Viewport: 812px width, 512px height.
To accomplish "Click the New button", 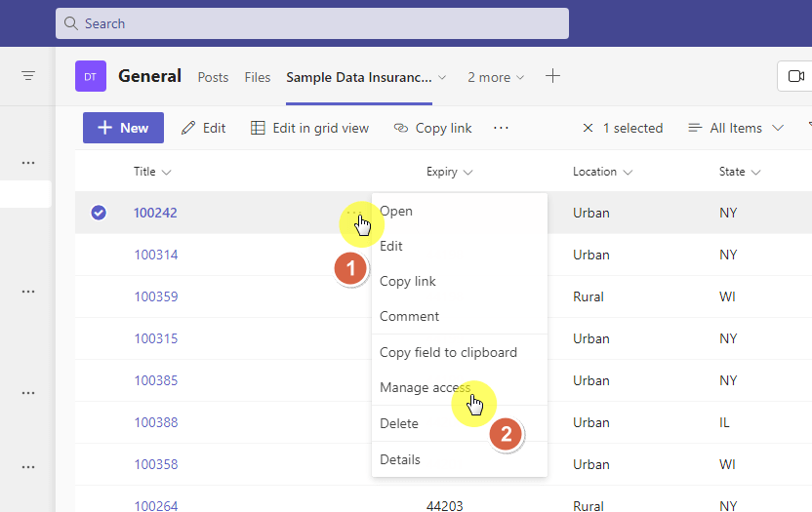I will click(x=123, y=128).
